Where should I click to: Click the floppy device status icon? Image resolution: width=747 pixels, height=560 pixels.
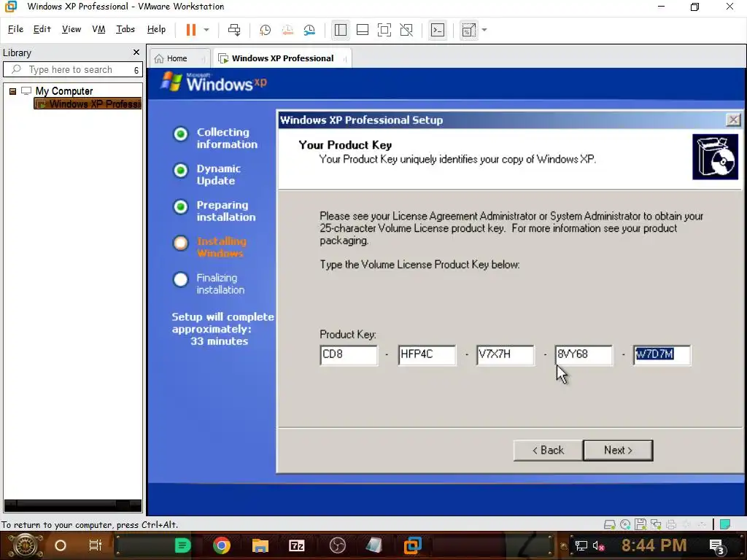click(x=640, y=525)
